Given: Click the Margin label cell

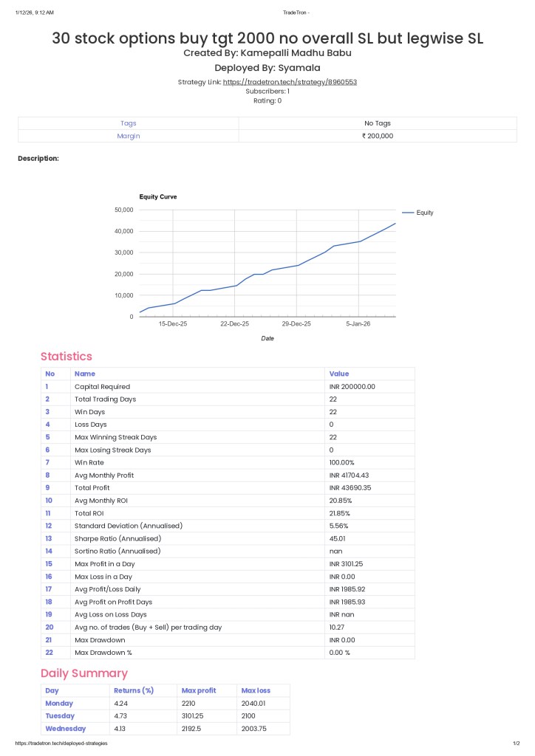Looking at the screenshot, I should (129, 136).
